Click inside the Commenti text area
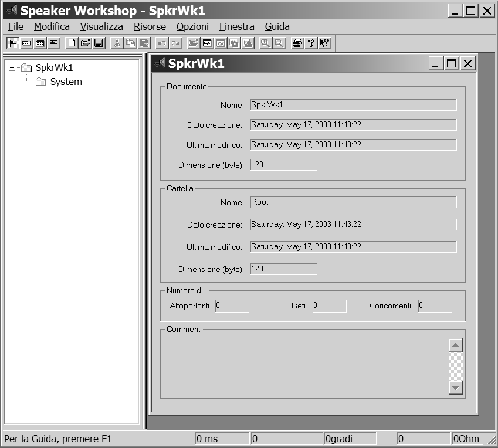The width and height of the screenshot is (498, 448). pyautogui.click(x=305, y=365)
